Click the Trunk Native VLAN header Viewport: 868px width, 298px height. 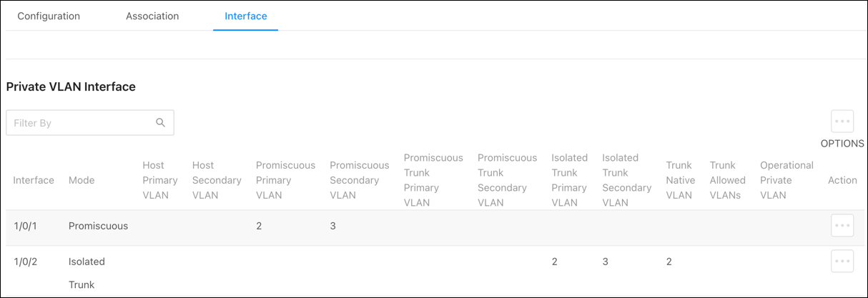click(x=680, y=180)
